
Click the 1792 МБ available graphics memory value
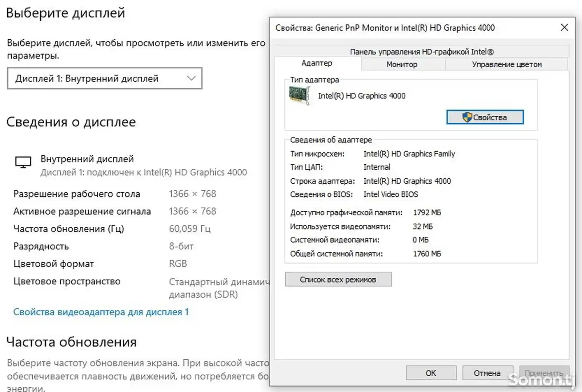tap(427, 213)
